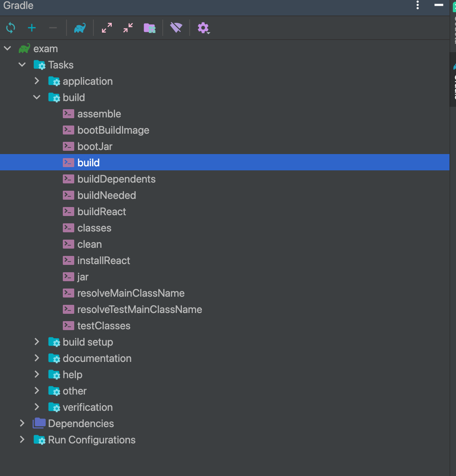The width and height of the screenshot is (456, 476).
Task: Expand the application task group
Action: click(37, 81)
